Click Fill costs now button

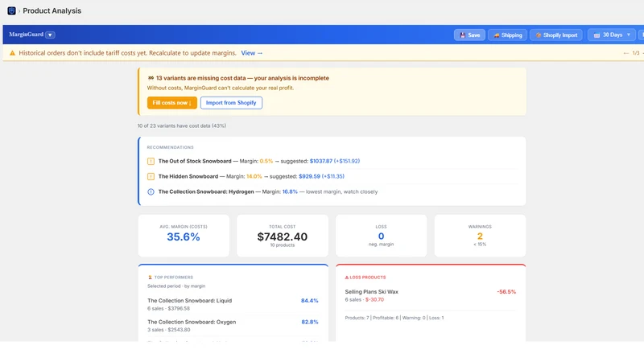172,103
